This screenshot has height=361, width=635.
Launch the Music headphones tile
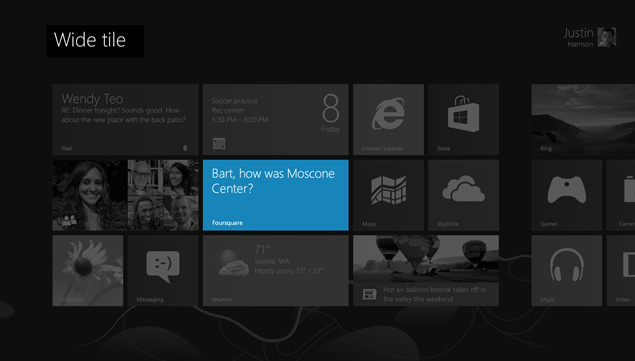567,271
